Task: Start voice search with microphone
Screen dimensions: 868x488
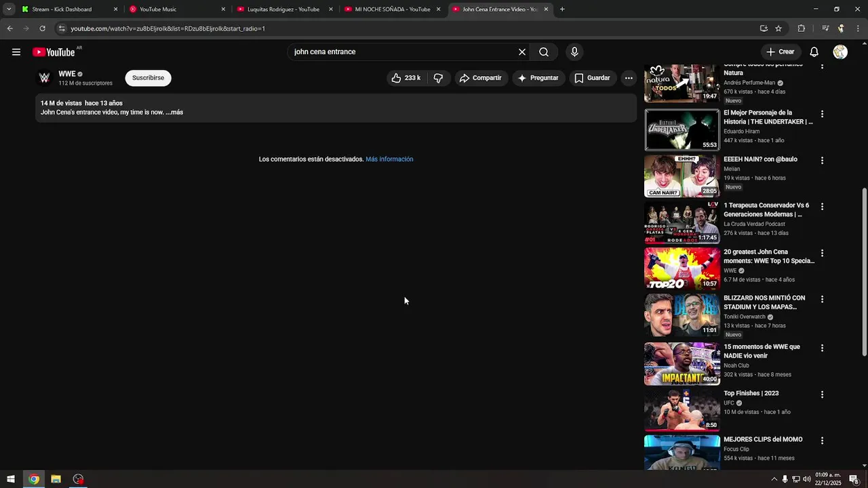Action: pyautogui.click(x=574, y=52)
